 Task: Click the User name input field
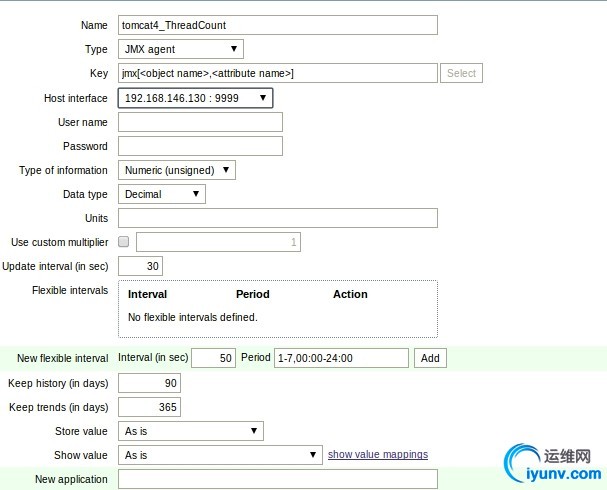[200, 122]
